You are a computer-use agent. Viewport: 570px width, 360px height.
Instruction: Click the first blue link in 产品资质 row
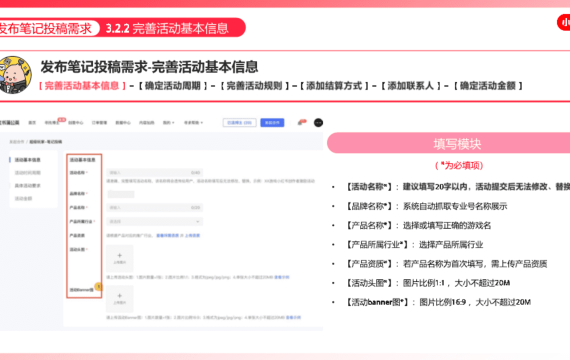point(168,236)
